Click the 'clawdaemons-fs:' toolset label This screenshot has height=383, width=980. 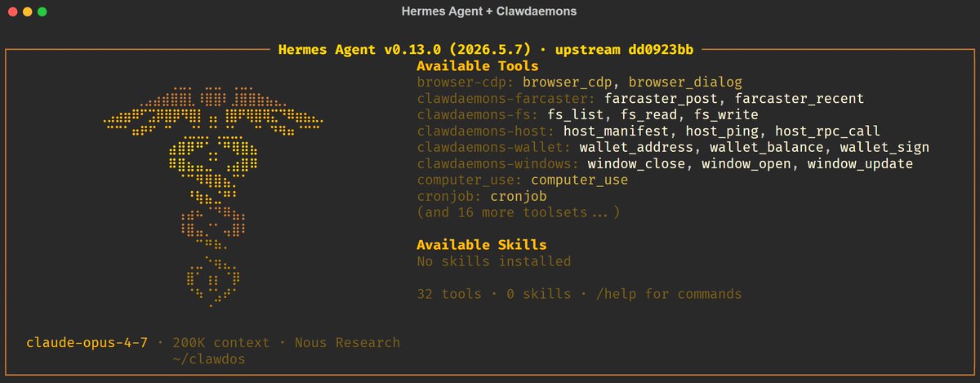pyautogui.click(x=478, y=115)
